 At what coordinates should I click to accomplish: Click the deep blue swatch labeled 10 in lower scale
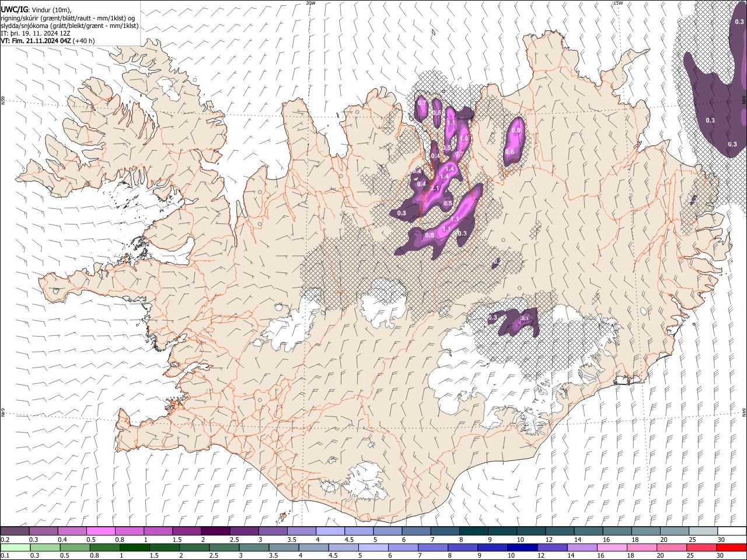(x=523, y=547)
